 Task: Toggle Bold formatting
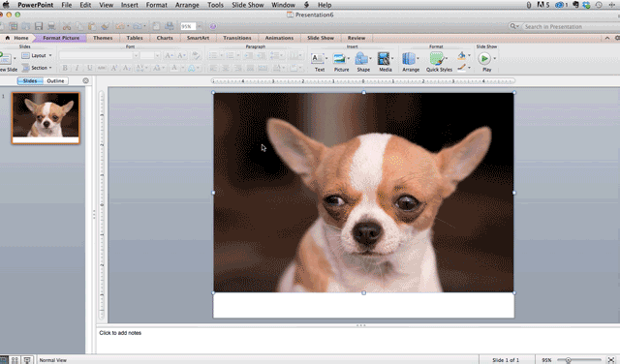pos(65,68)
